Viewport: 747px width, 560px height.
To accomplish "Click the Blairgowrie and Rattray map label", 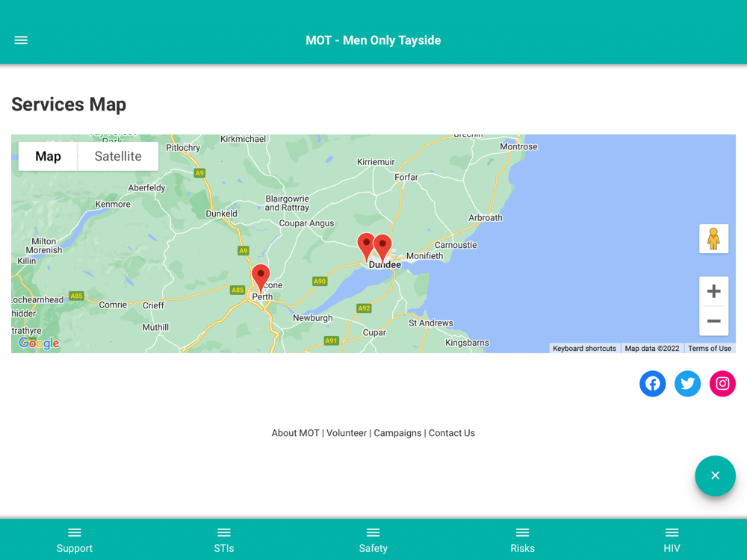I will tap(288, 203).
